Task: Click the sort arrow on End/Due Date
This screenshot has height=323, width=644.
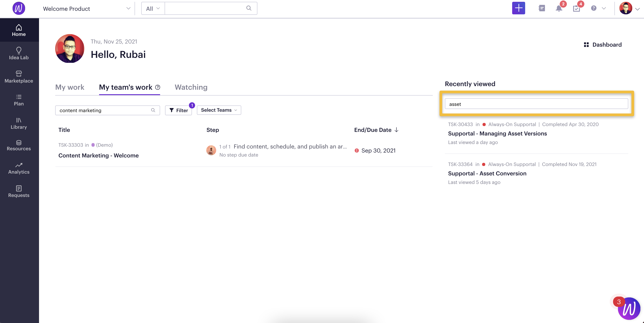Action: pos(396,130)
